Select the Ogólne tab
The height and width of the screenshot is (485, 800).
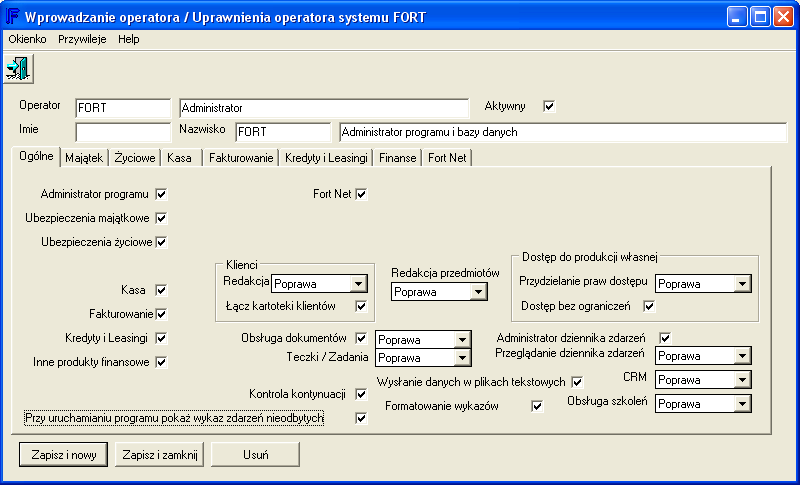36,157
